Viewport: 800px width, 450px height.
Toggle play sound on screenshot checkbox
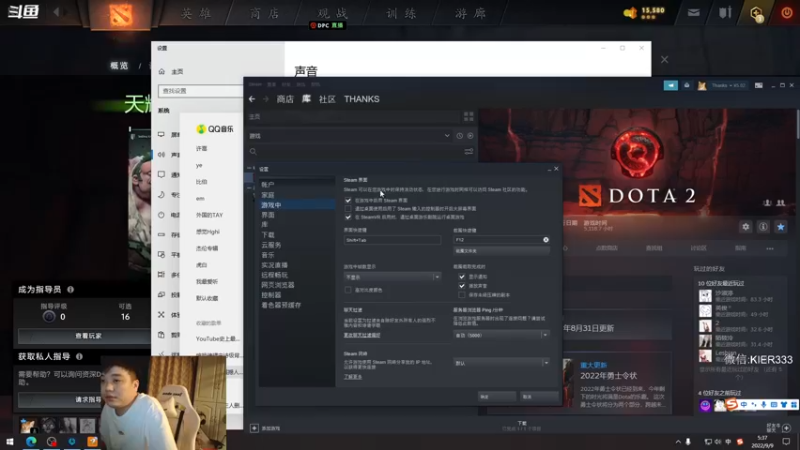[x=462, y=286]
